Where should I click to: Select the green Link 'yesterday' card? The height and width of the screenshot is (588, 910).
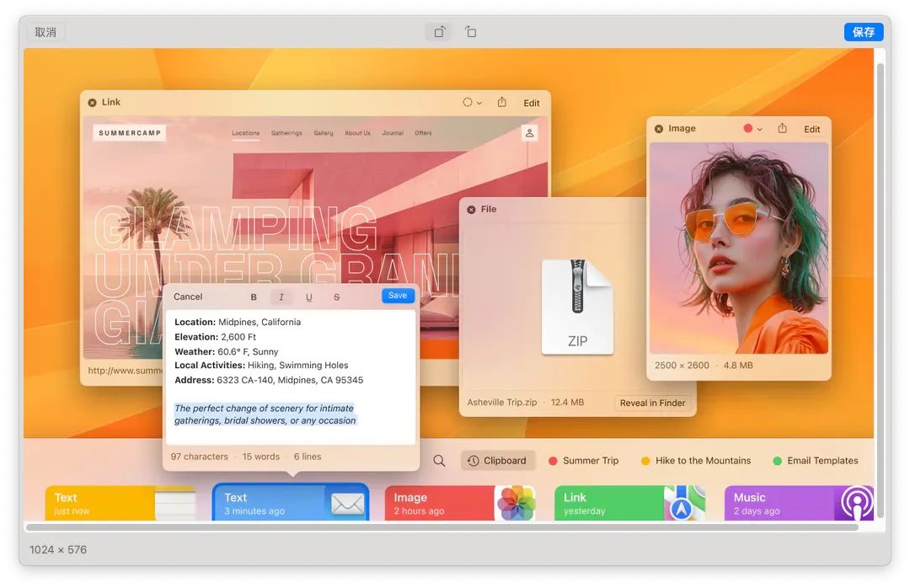tap(629, 503)
